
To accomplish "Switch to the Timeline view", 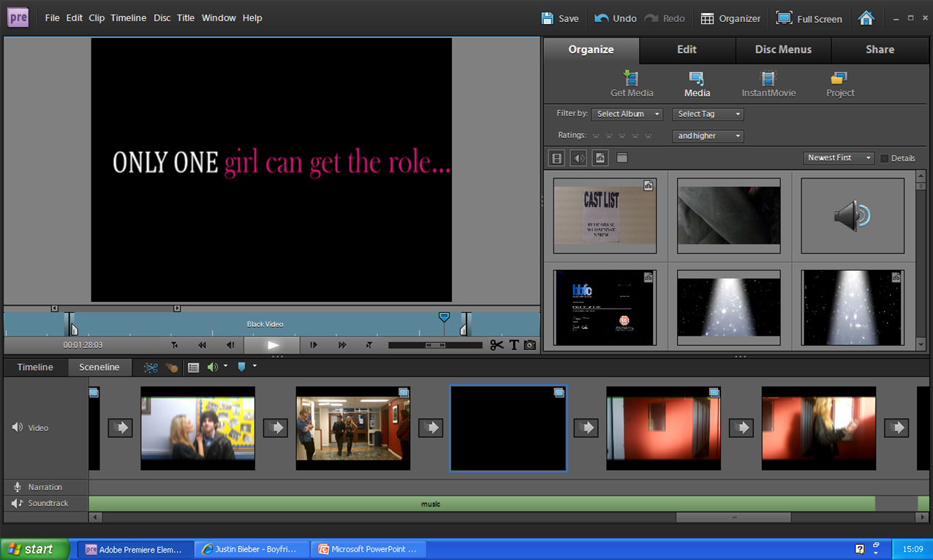I will point(35,367).
